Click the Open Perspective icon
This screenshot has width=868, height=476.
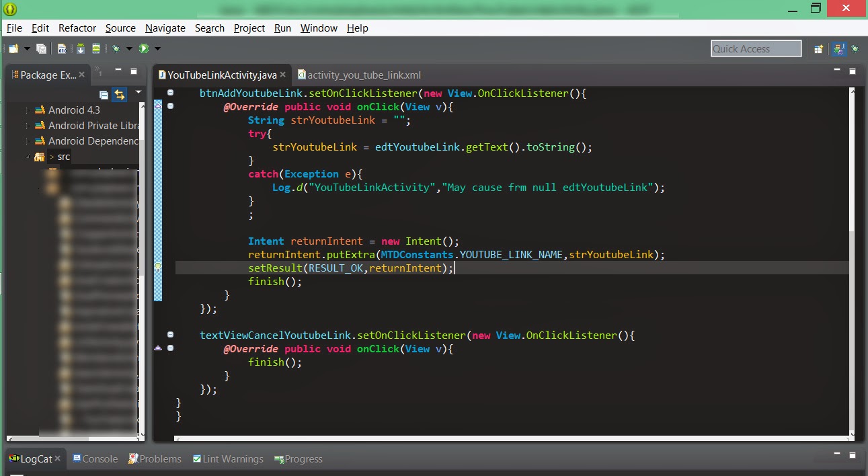[819, 48]
